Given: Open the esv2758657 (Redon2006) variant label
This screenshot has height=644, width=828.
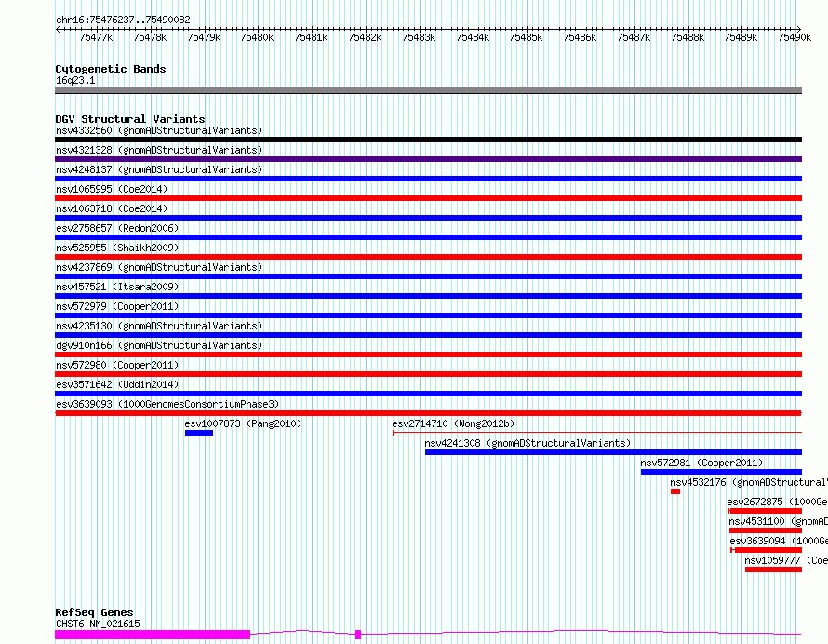Looking at the screenshot, I should pos(117,228).
